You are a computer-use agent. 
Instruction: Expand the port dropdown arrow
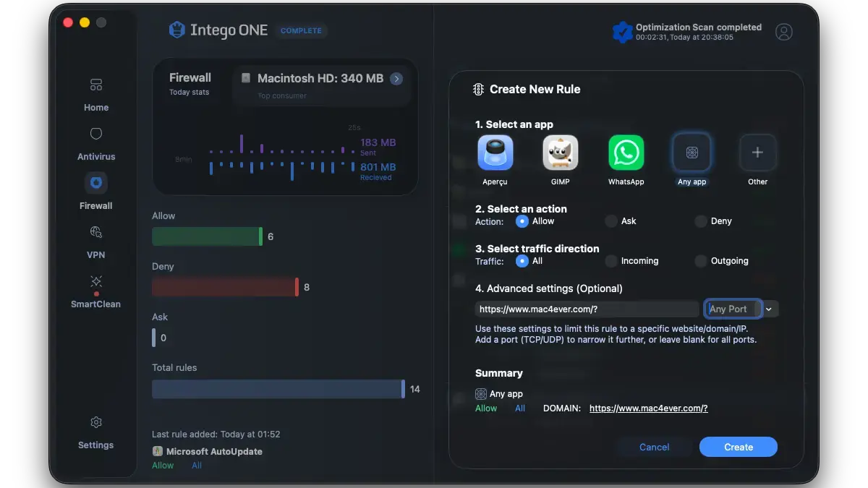coord(769,309)
